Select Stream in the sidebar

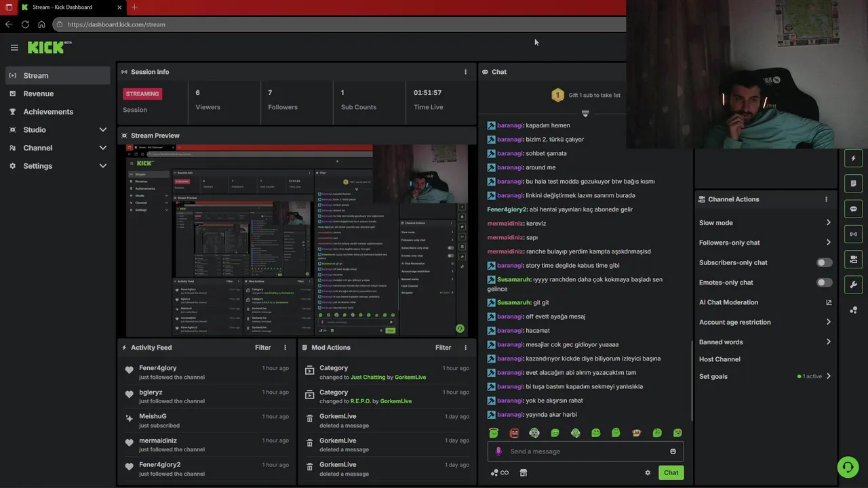click(x=58, y=75)
